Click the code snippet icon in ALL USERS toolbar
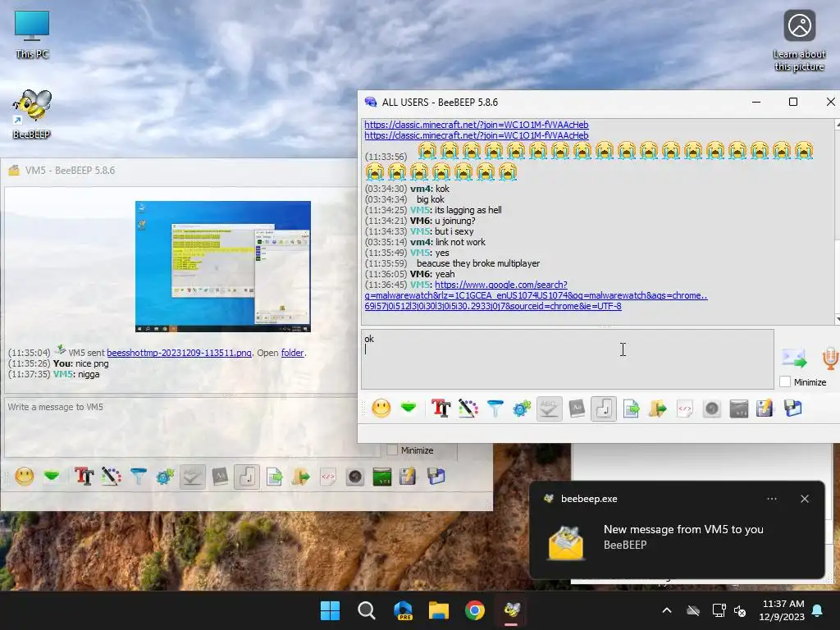Image resolution: width=840 pixels, height=630 pixels. tap(685, 409)
